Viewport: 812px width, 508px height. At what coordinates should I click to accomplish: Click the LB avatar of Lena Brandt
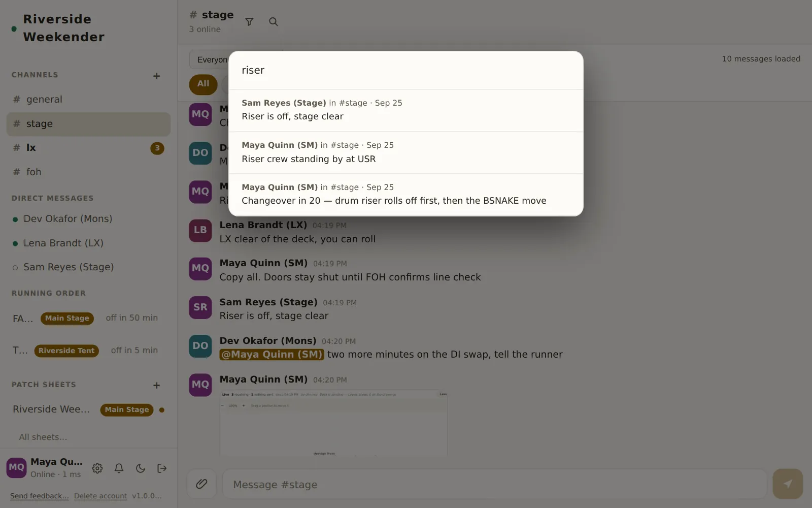[200, 230]
